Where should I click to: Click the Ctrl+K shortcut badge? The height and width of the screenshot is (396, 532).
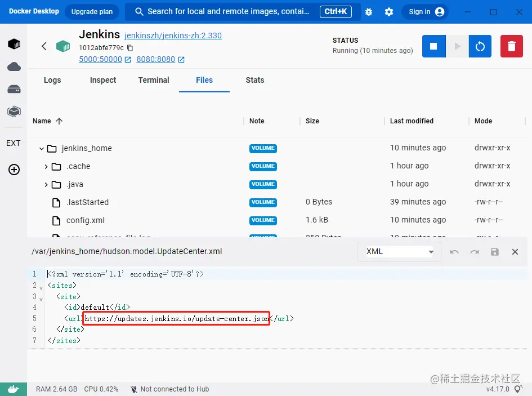(336, 11)
